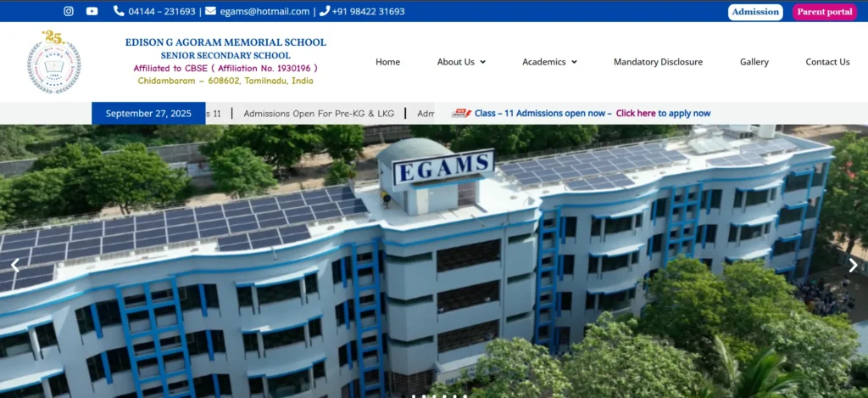Screen dimensions: 868x398
Task: Go to previous slide with left arrow
Action: 14,266
